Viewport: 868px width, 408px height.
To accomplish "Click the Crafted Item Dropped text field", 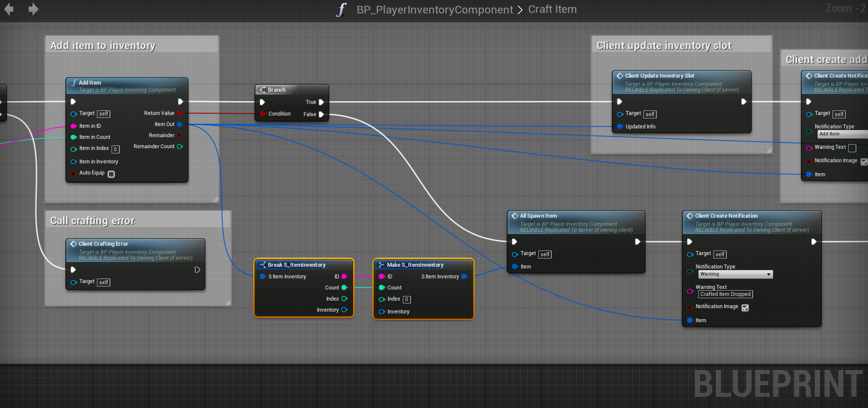I will point(726,294).
